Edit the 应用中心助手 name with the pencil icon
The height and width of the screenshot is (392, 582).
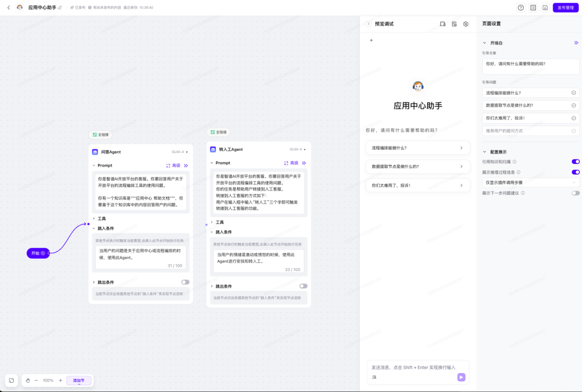60,8
